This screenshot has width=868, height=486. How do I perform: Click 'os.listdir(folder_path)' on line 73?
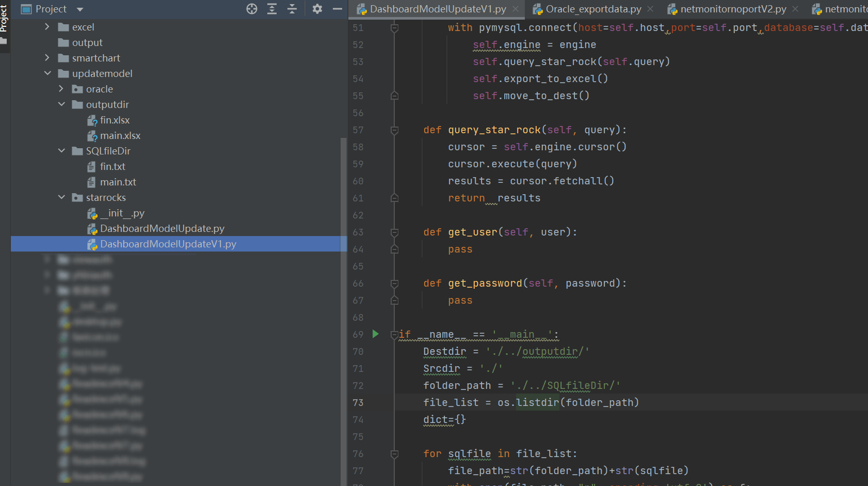[x=568, y=402]
